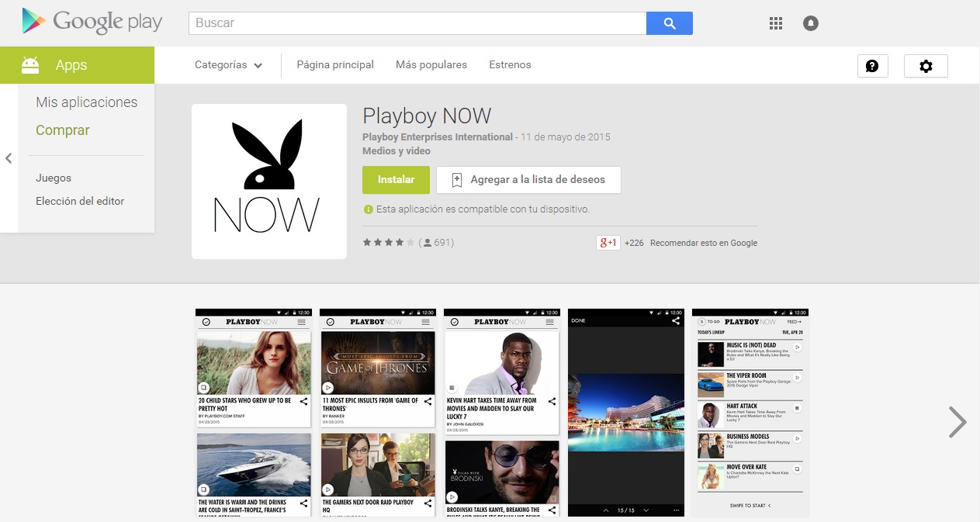The height and width of the screenshot is (522, 980).
Task: Open the Apps section header
Action: coord(78,65)
